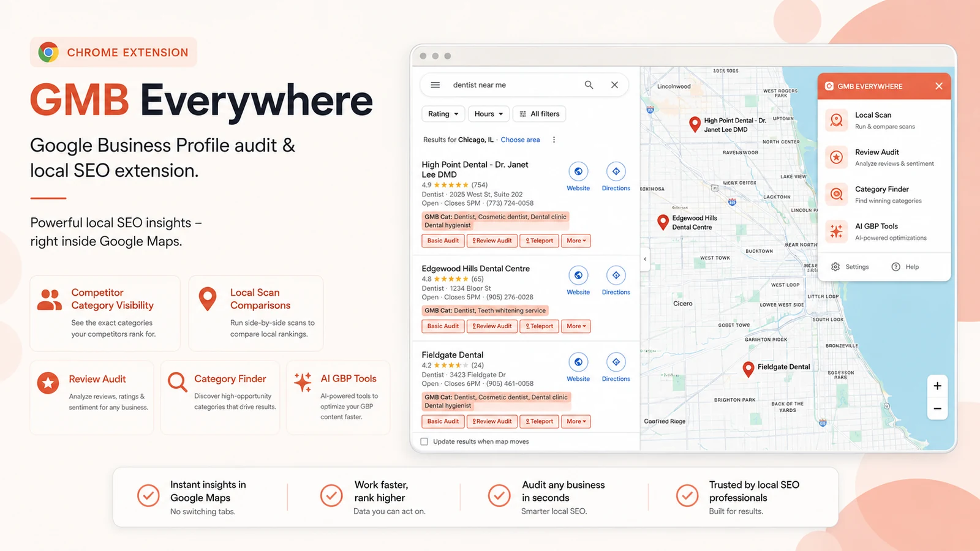This screenshot has height=551, width=980.
Task: Click 'Results for Chicago, IL' text
Action: (458, 140)
